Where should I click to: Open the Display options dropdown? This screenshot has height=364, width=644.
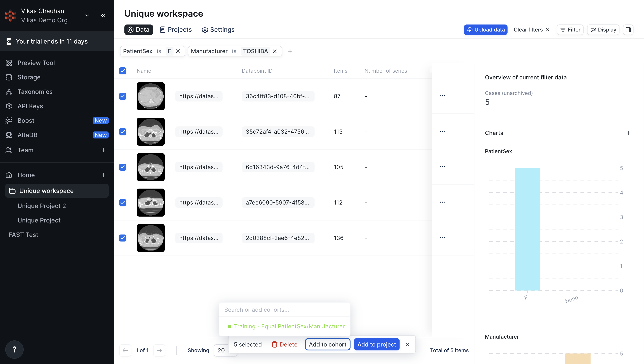[x=603, y=30]
